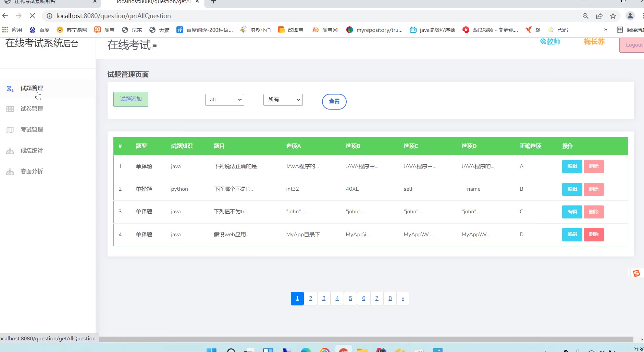Click the Logout button
Viewport: 644px width, 352px height.
pyautogui.click(x=632, y=45)
